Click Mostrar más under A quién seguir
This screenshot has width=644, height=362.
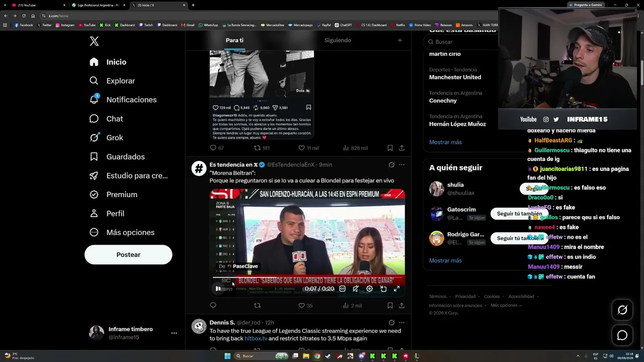click(x=445, y=260)
